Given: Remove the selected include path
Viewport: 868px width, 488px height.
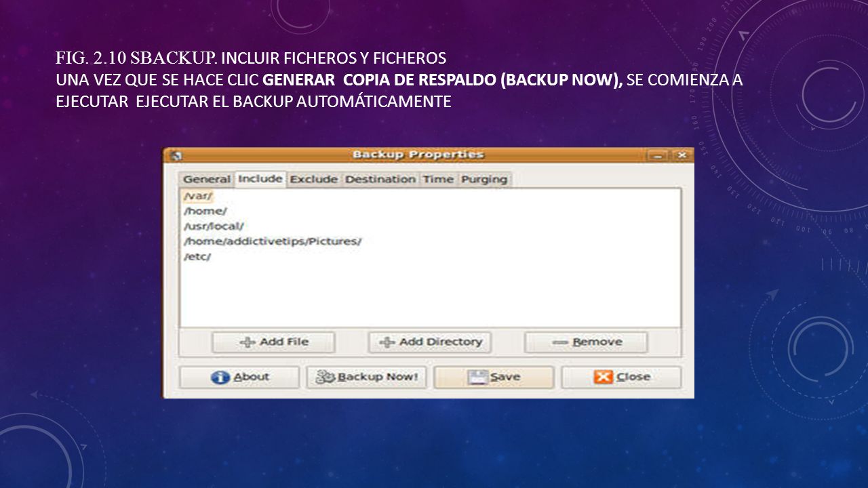Looking at the screenshot, I should [x=587, y=342].
